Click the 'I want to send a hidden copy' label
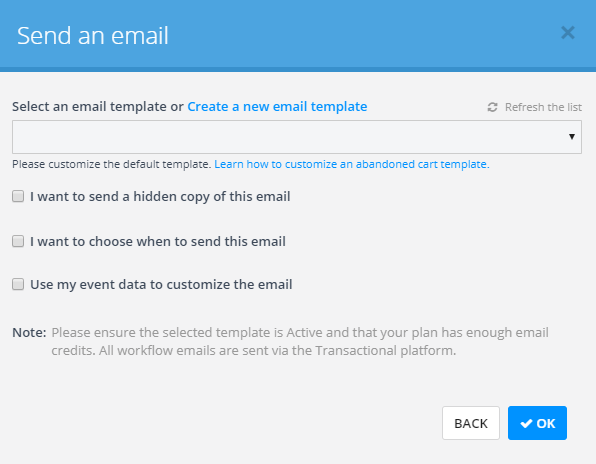 [160, 196]
